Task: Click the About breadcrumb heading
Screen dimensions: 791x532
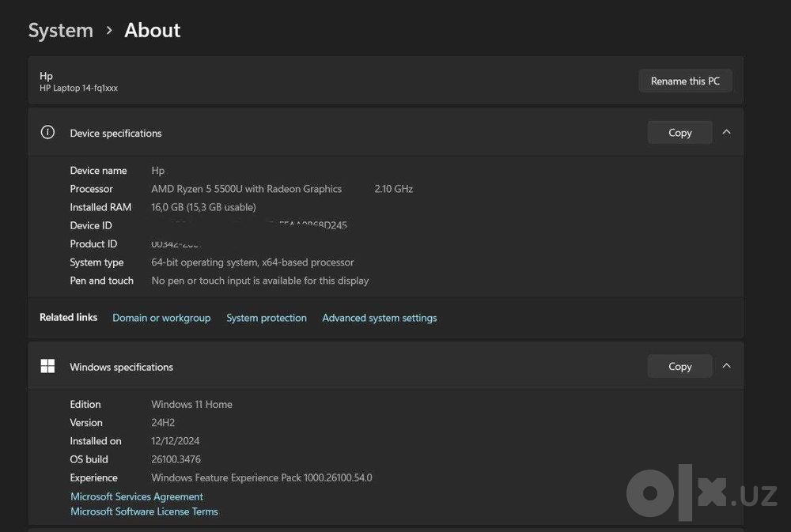Action: tap(153, 30)
